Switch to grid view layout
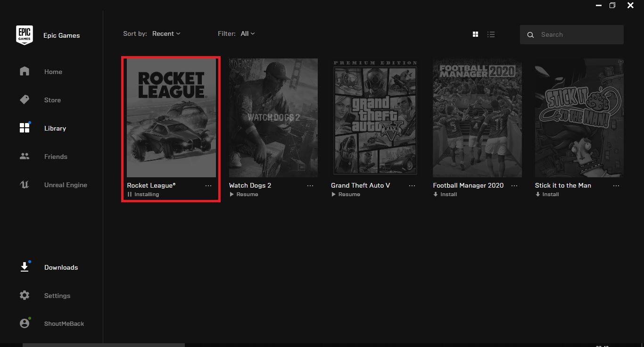 point(475,34)
